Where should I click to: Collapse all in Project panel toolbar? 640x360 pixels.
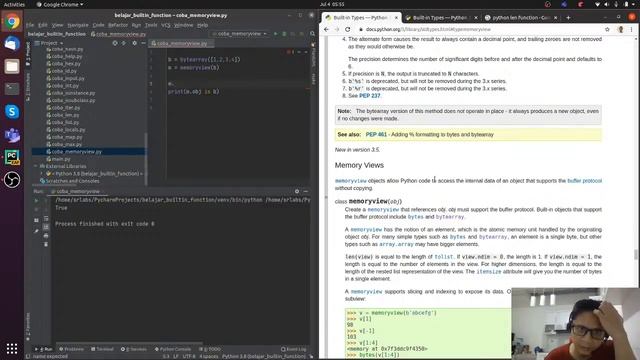point(124,43)
